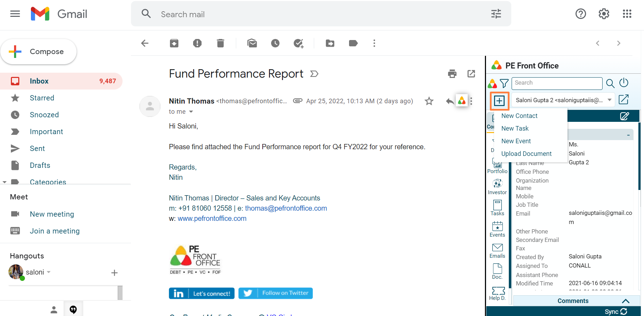Choose Upload Document from the menu

click(x=526, y=154)
